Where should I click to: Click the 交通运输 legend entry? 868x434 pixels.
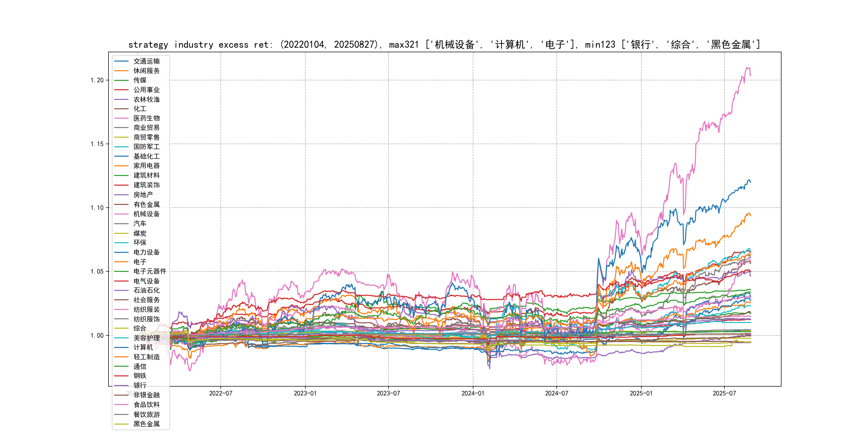(146, 61)
